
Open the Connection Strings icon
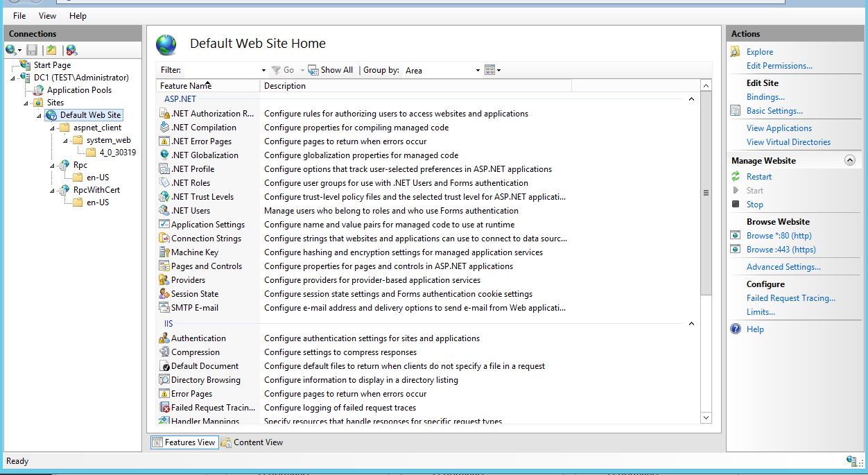click(x=164, y=239)
